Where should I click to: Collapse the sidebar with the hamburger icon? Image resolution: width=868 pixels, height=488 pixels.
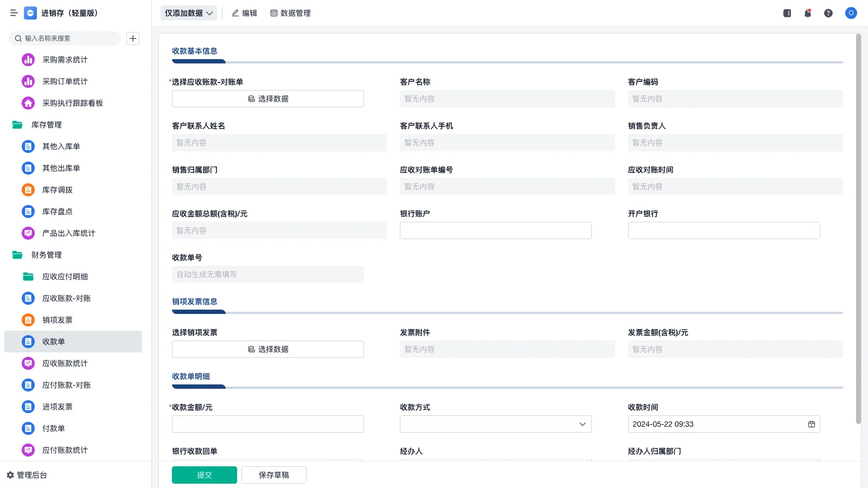(x=14, y=13)
